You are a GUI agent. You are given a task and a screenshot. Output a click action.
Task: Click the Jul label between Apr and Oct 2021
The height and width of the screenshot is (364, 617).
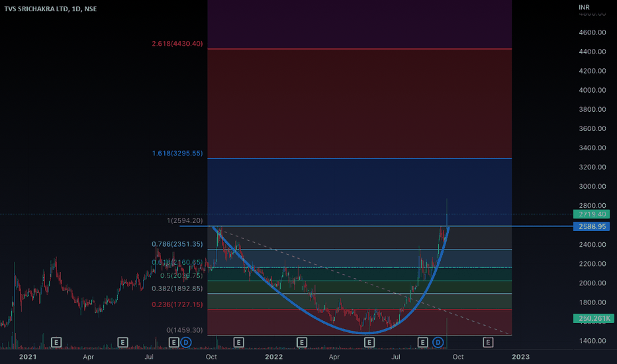click(149, 357)
